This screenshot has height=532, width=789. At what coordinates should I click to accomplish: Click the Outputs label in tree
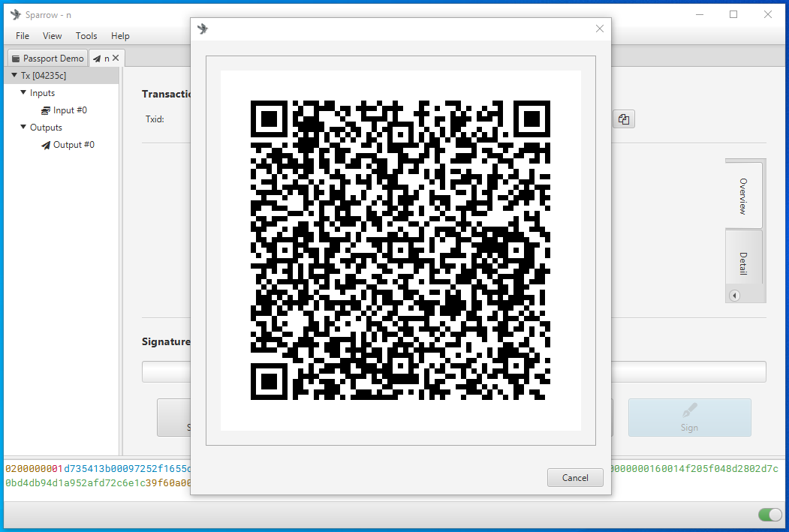click(x=46, y=128)
